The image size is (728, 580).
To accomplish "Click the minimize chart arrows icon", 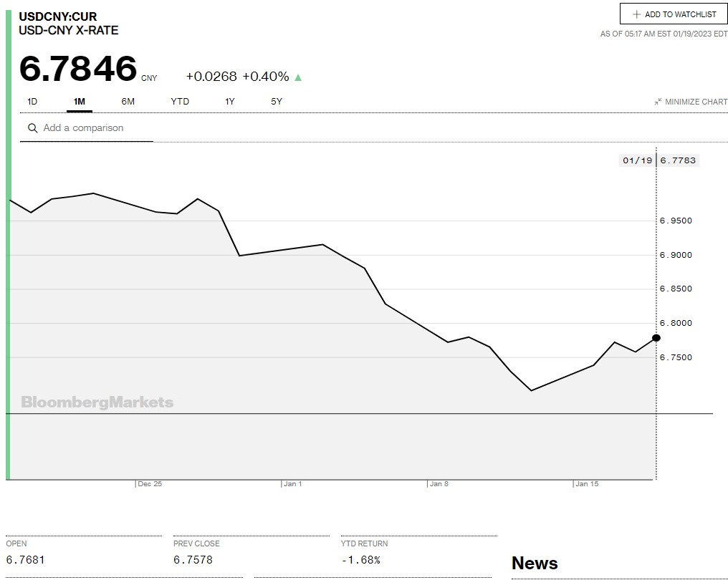I will pyautogui.click(x=658, y=102).
